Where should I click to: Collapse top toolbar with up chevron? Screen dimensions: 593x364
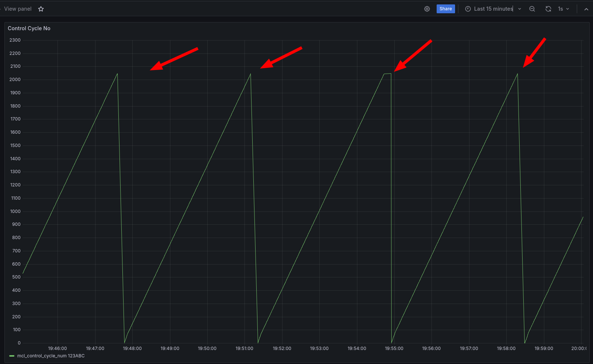click(x=586, y=9)
